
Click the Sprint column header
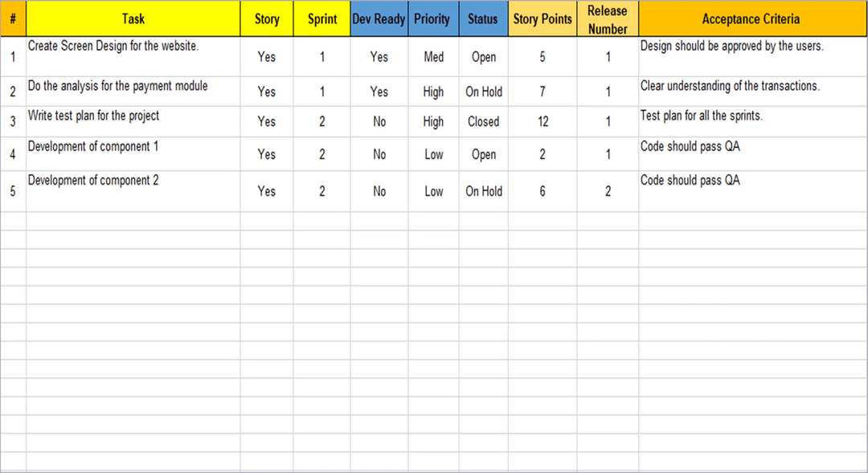pyautogui.click(x=322, y=18)
